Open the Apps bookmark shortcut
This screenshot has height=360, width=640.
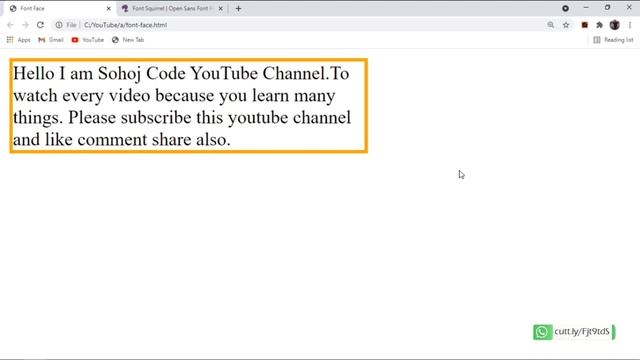pyautogui.click(x=18, y=40)
